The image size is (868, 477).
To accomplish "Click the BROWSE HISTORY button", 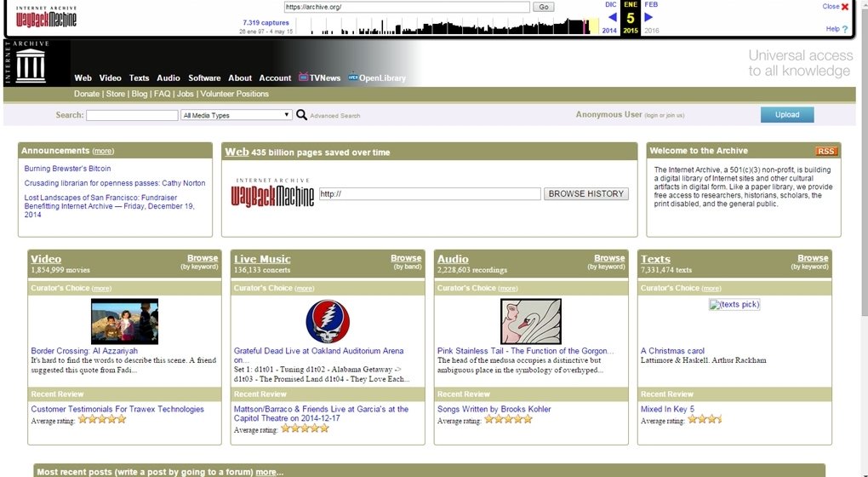I will pos(586,193).
